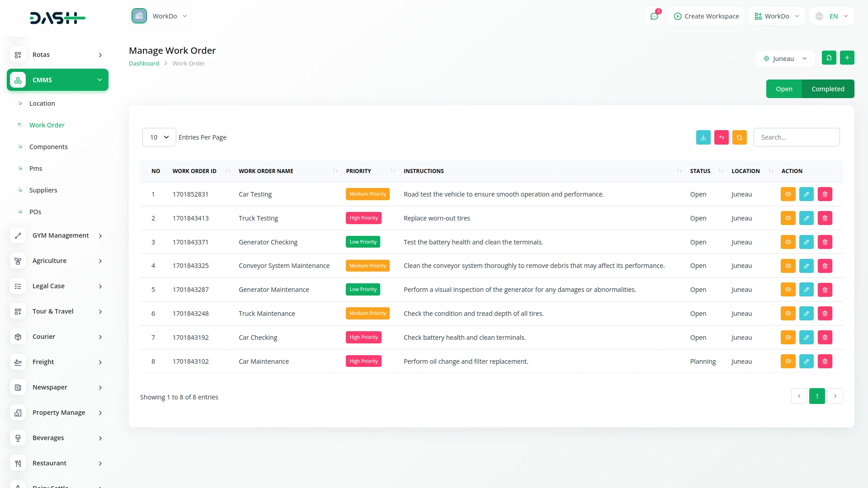Click the Create Workspace button

click(706, 16)
